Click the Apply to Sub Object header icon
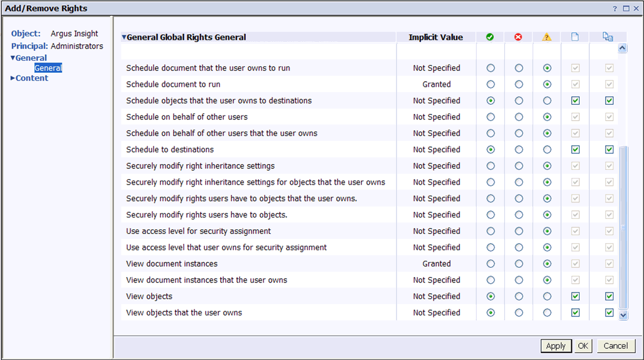This screenshot has width=644, height=360. pos(608,37)
